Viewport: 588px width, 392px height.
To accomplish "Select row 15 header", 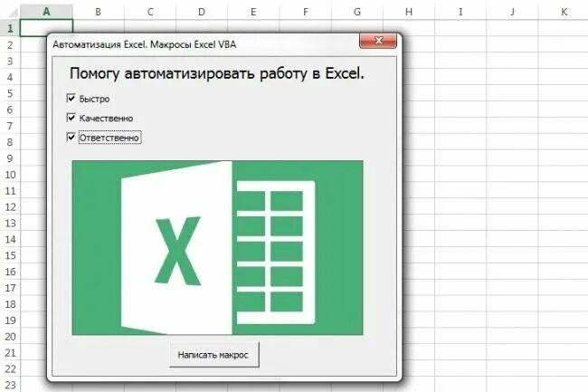I will 10,255.
